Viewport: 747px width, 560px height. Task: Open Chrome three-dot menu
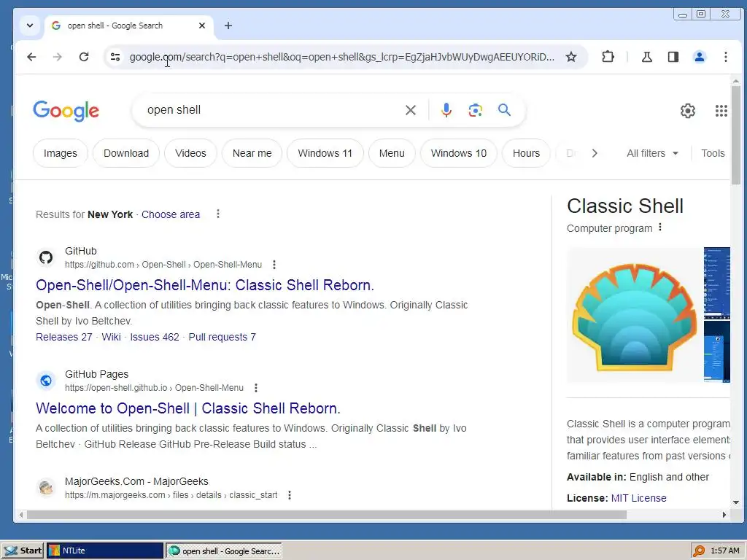[725, 57]
